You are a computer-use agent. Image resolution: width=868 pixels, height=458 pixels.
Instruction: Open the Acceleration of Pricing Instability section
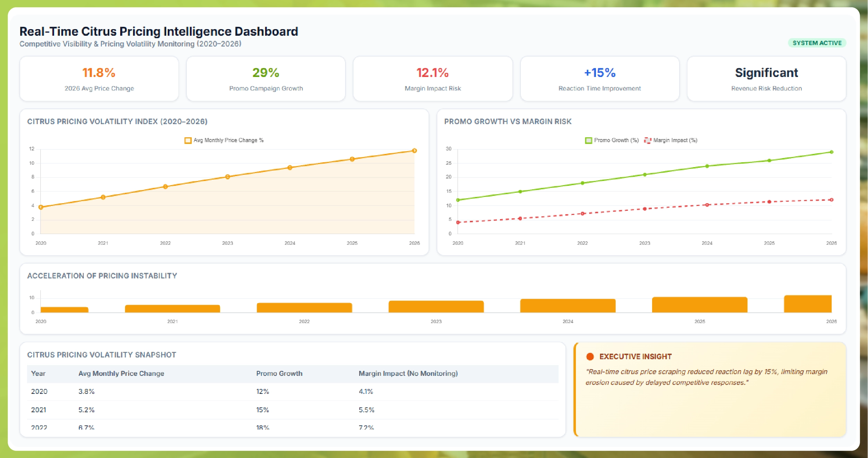pos(102,276)
